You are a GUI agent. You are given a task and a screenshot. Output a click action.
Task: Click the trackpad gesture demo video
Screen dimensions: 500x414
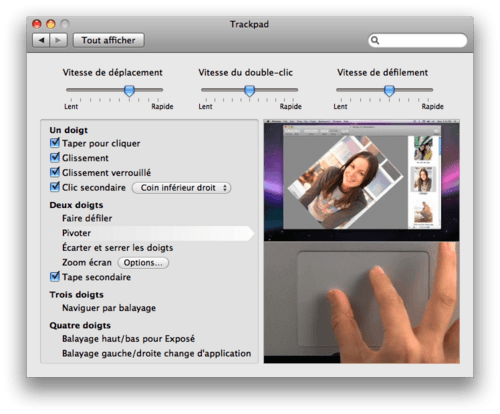pos(362,241)
